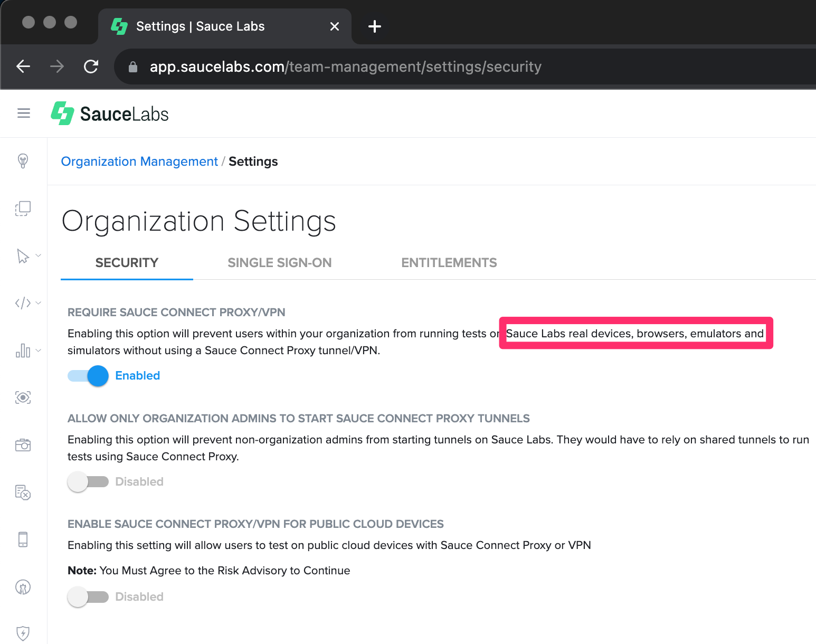Click ENABLE SAUCE CONNECT PROXY/VPN FOR PUBLIC CLOUD heading
The image size is (816, 644).
[x=255, y=524]
